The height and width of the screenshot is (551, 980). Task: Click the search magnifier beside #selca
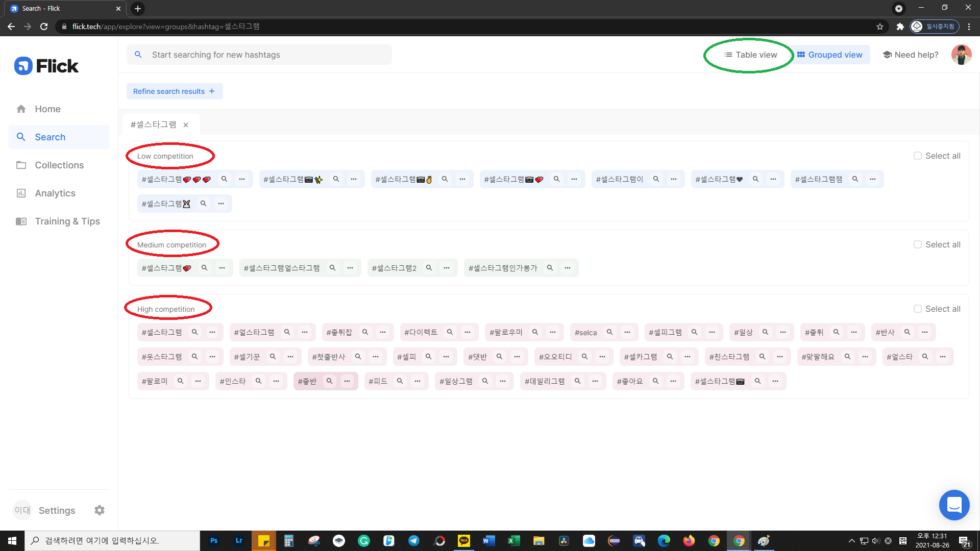(x=609, y=332)
